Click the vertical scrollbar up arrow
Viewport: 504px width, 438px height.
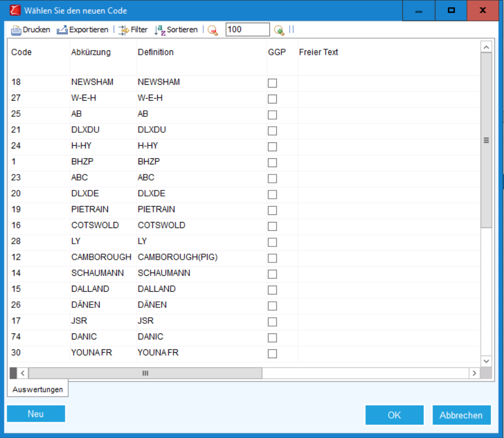point(486,47)
